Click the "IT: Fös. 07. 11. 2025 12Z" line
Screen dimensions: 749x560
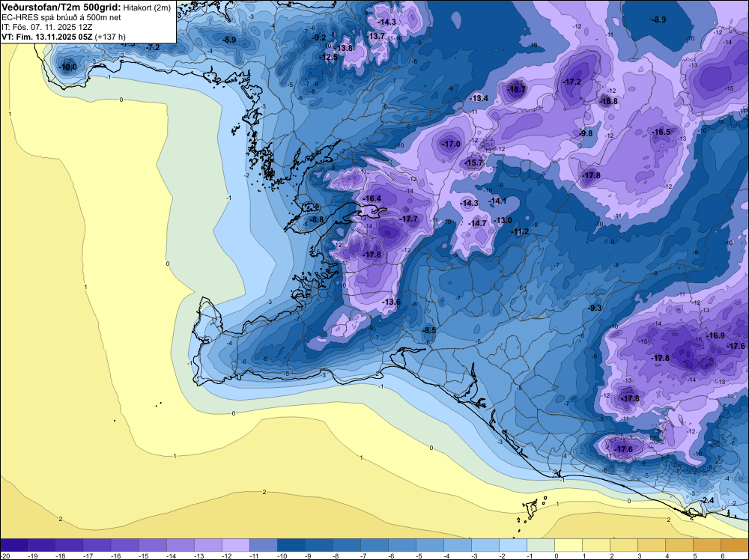click(46, 27)
